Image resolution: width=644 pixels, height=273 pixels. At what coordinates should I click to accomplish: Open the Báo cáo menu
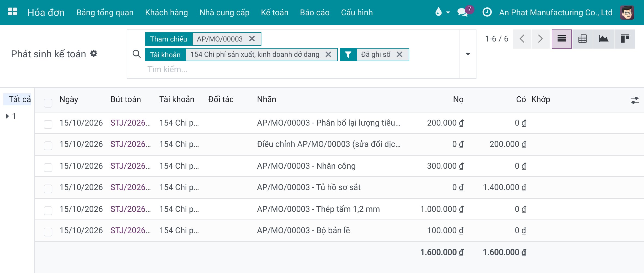pyautogui.click(x=315, y=13)
